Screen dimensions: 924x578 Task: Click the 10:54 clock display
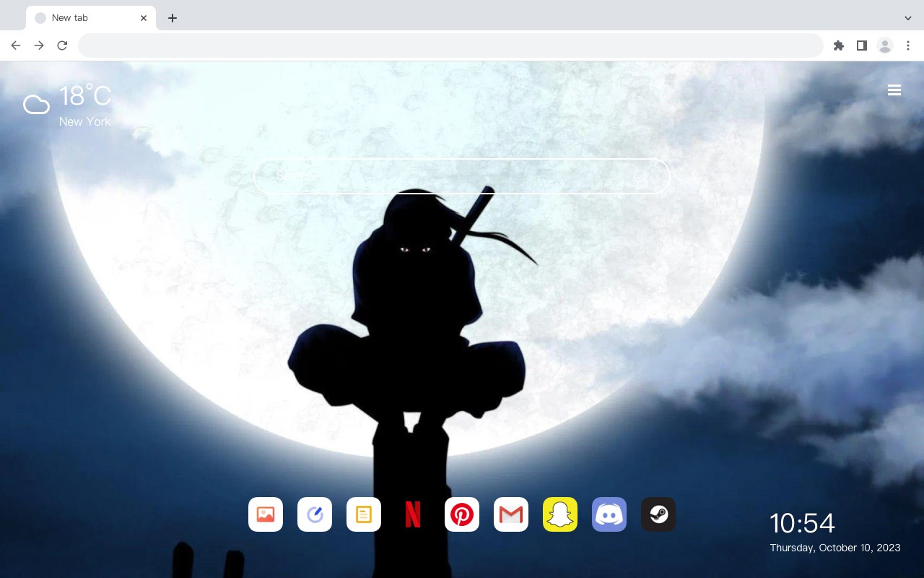[802, 523]
